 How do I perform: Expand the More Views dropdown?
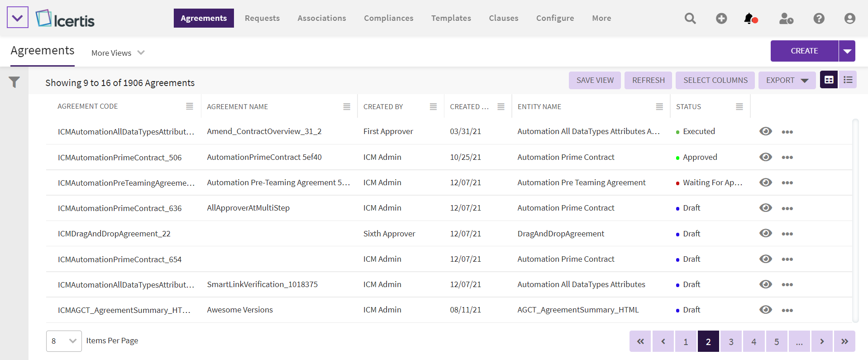pyautogui.click(x=118, y=53)
